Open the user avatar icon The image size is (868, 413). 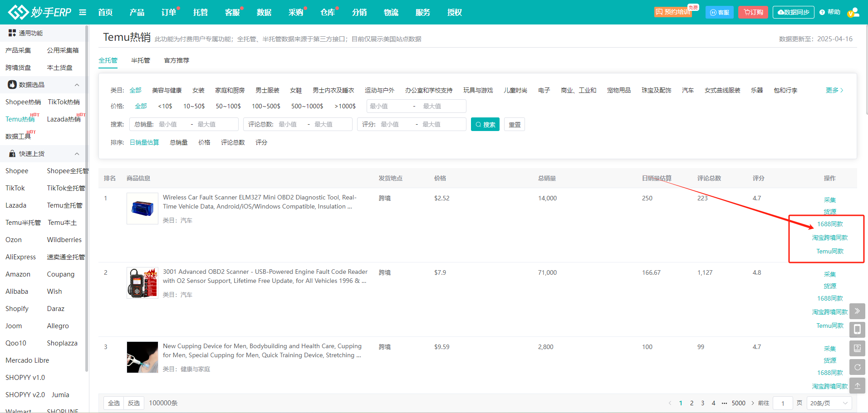coord(853,12)
